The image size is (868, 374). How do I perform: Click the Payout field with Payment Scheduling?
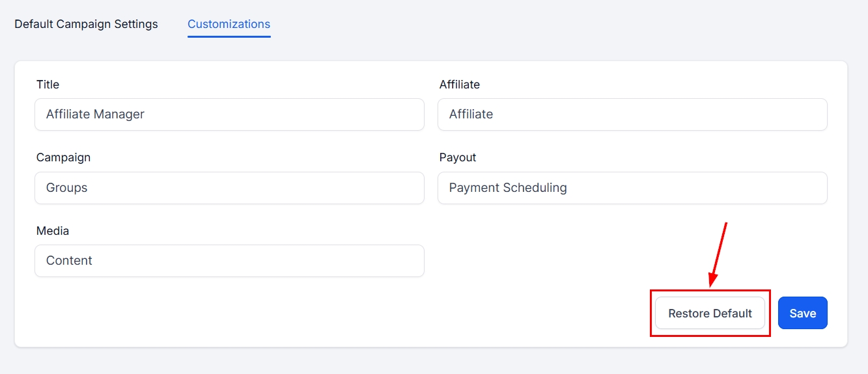tap(632, 188)
